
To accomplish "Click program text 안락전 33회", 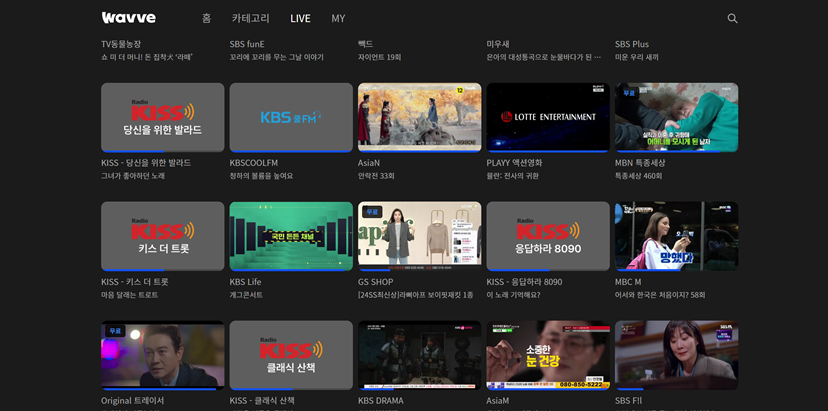I will (376, 176).
